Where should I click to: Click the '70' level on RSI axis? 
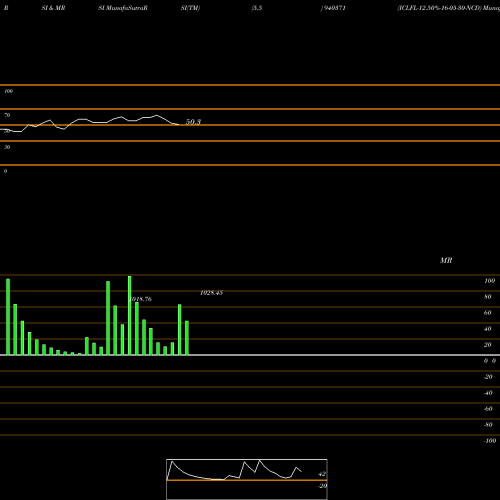point(7,115)
